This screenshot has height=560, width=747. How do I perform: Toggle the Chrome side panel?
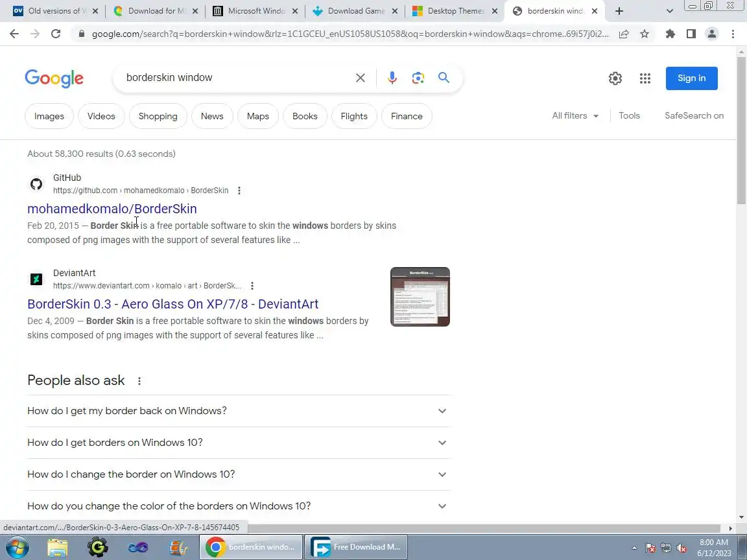click(691, 34)
